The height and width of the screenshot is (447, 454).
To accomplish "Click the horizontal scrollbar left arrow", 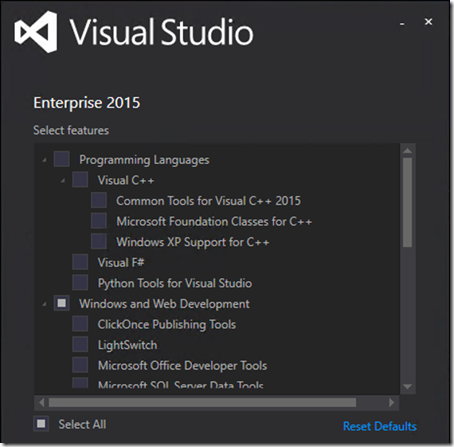I will (41, 403).
